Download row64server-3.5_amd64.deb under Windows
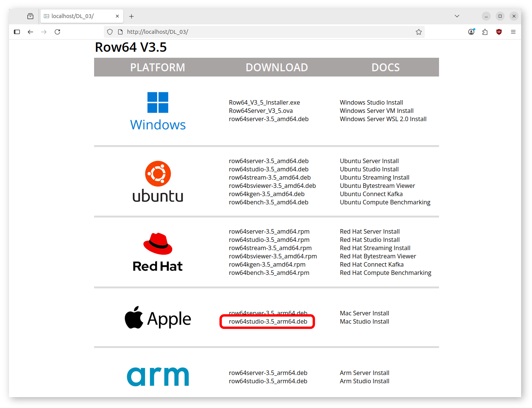The image size is (532, 408). pyautogui.click(x=268, y=119)
